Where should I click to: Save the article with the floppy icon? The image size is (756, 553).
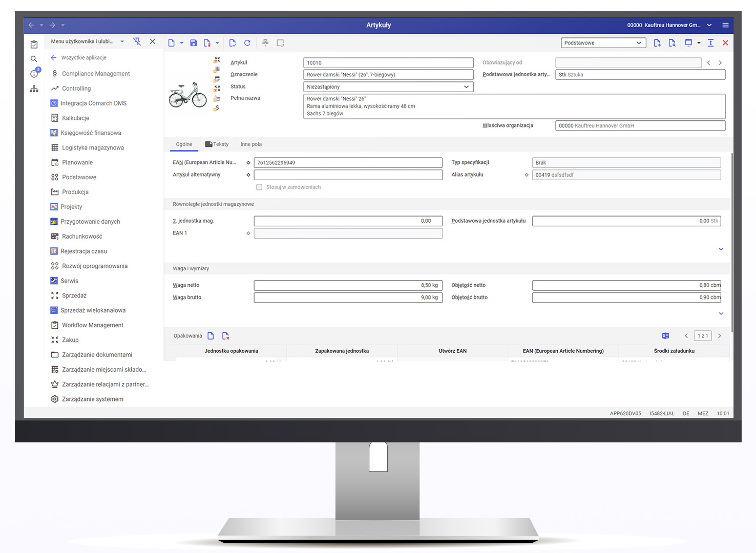point(194,43)
